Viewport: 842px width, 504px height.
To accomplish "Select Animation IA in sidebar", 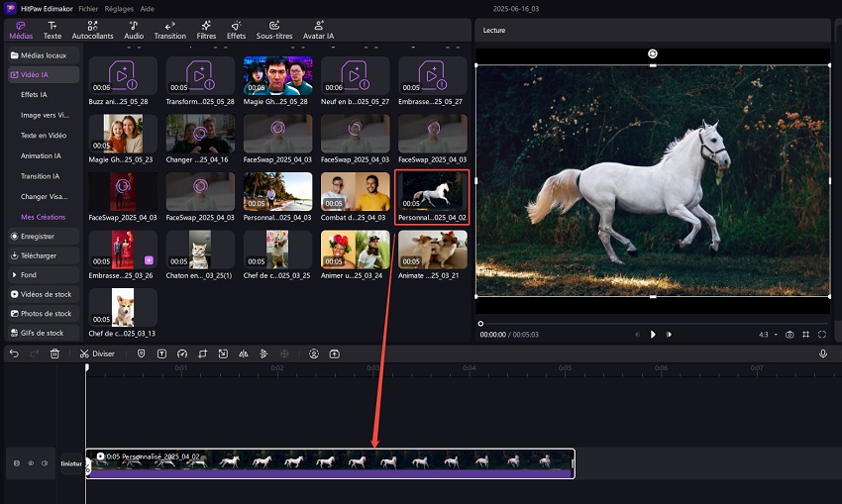I will pyautogui.click(x=41, y=155).
